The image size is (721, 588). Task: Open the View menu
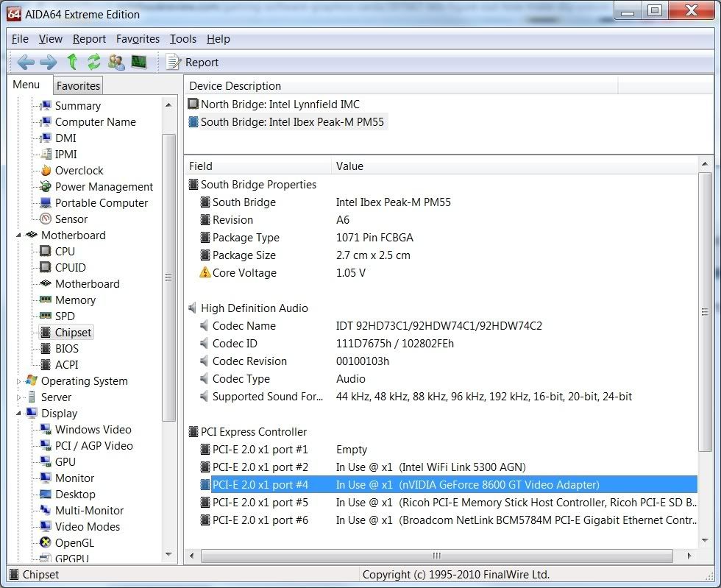51,39
